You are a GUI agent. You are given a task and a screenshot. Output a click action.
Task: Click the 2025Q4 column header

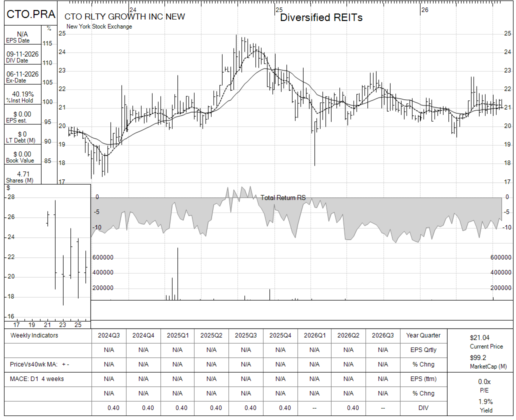click(280, 335)
